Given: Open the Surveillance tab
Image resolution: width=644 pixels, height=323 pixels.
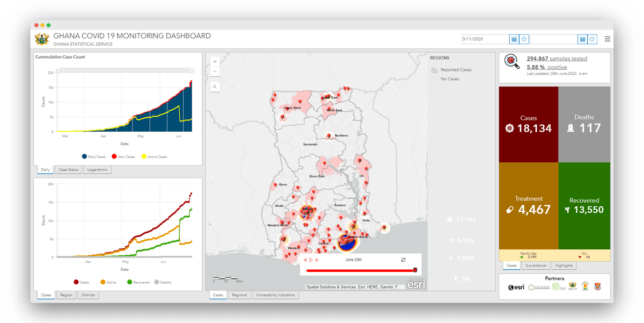Looking at the screenshot, I should tap(535, 265).
